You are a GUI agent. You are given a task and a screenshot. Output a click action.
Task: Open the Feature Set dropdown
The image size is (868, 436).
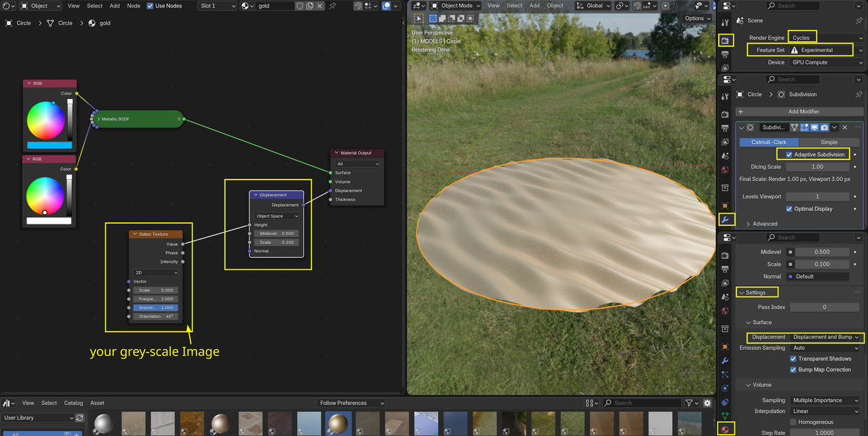tap(826, 50)
